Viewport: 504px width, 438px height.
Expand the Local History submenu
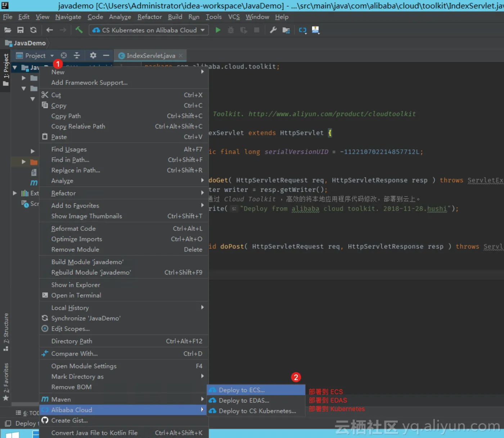point(124,308)
